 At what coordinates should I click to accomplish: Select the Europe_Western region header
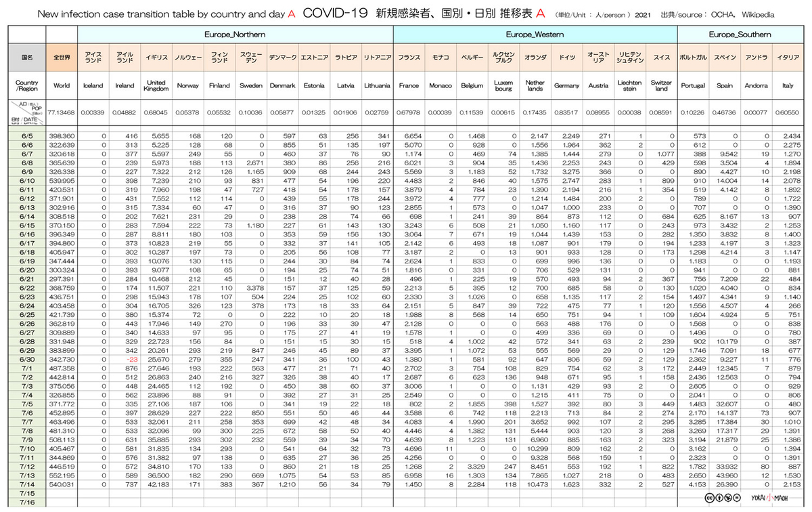535,34
